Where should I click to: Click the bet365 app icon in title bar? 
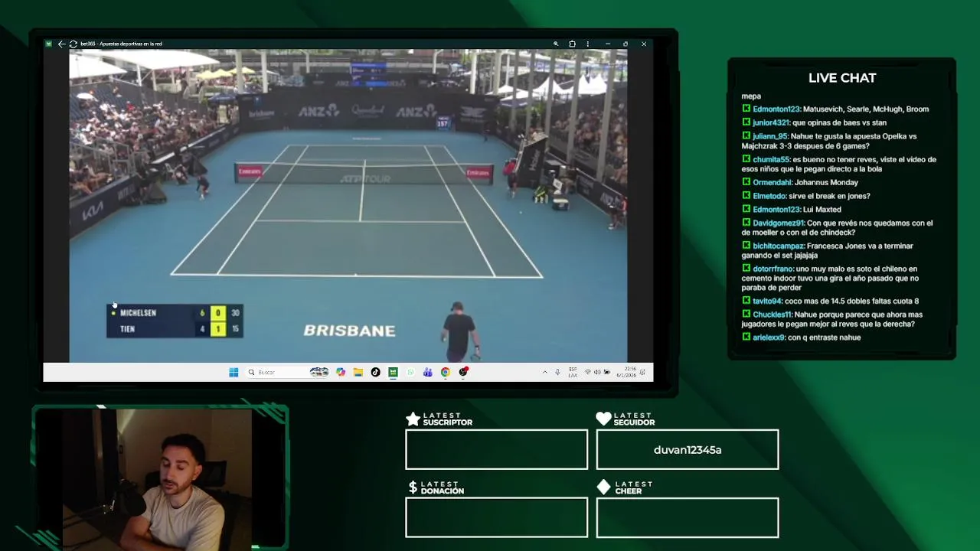tap(48, 44)
